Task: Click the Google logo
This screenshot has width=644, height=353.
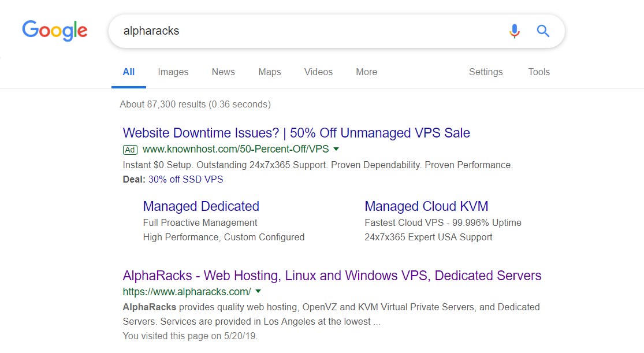Action: pyautogui.click(x=55, y=31)
